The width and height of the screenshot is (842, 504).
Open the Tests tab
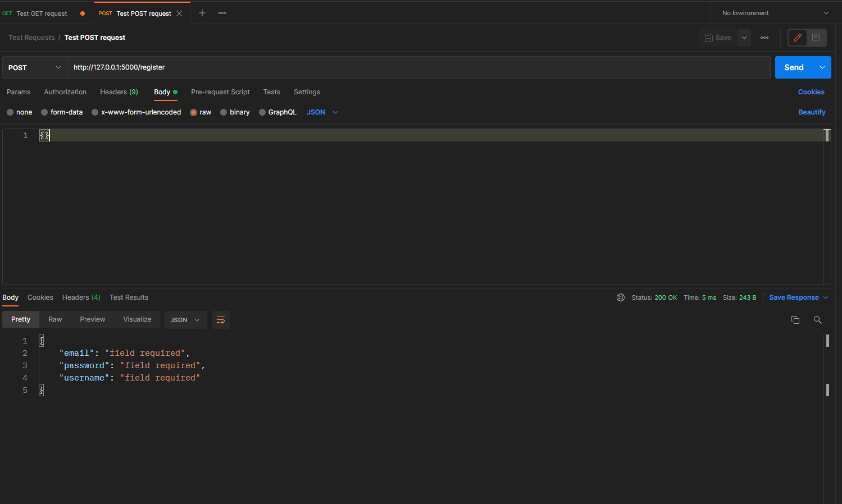[x=272, y=92]
